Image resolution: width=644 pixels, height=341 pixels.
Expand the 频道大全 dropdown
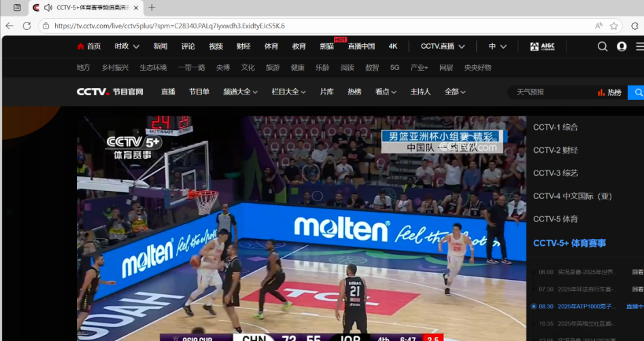[x=240, y=92]
